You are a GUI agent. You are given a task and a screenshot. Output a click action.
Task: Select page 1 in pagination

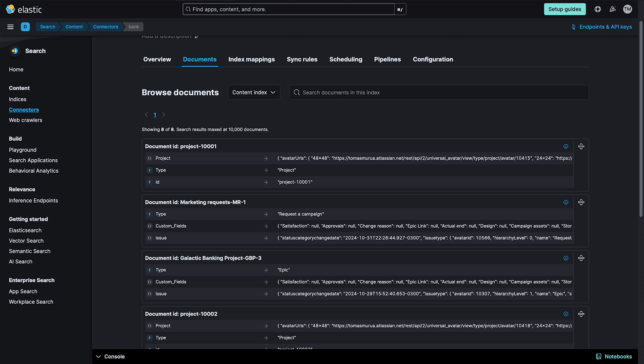(x=155, y=115)
